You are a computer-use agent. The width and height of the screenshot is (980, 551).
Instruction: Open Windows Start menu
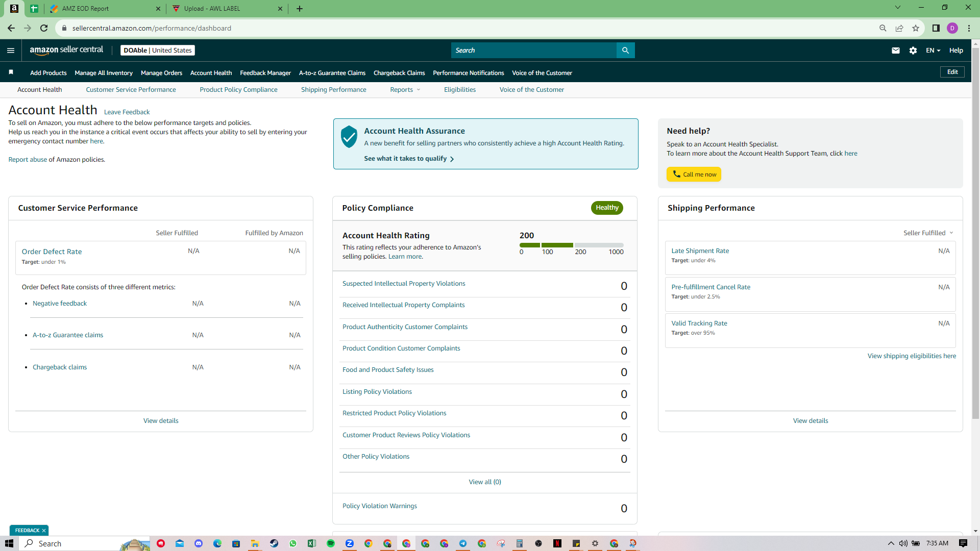click(9, 543)
